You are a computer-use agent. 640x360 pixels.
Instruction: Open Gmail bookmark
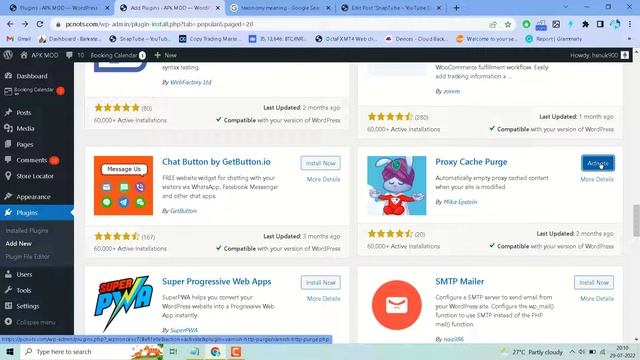(19, 39)
